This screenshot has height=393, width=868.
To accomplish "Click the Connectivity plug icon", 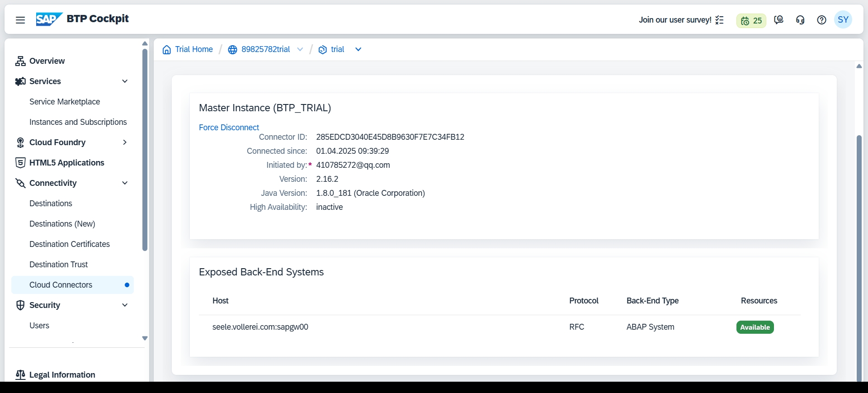I will [20, 183].
